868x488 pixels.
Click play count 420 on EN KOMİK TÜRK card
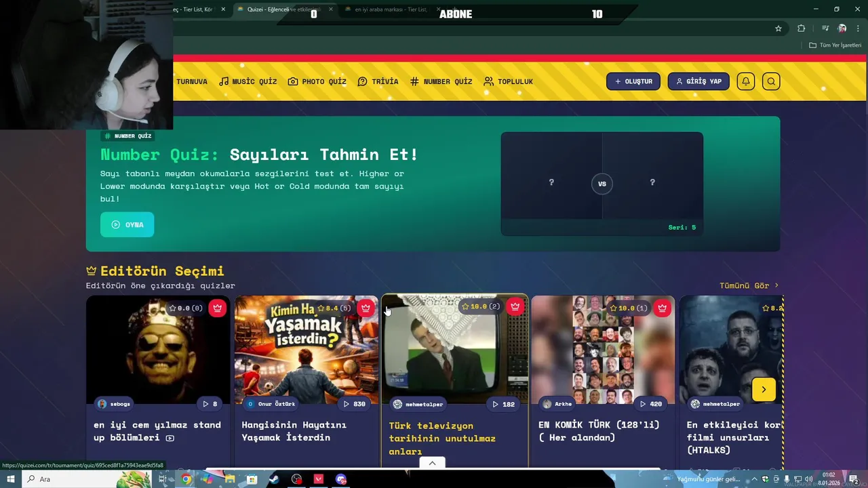pos(651,404)
